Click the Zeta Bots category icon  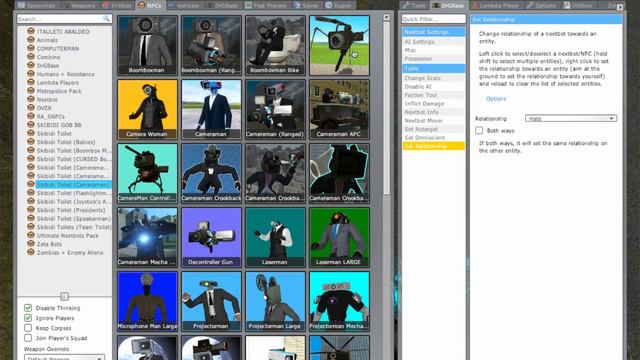(x=31, y=244)
